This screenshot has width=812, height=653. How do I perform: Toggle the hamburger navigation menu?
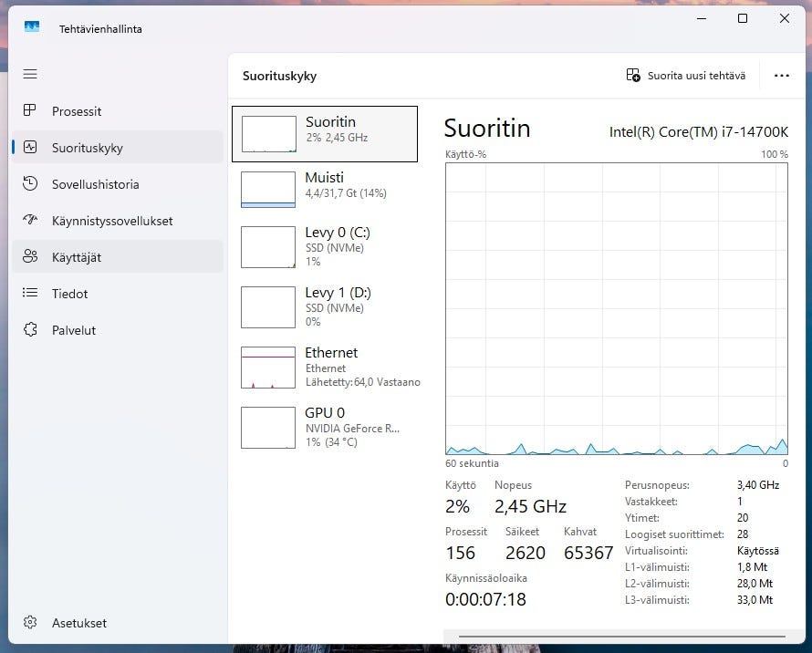click(x=30, y=74)
